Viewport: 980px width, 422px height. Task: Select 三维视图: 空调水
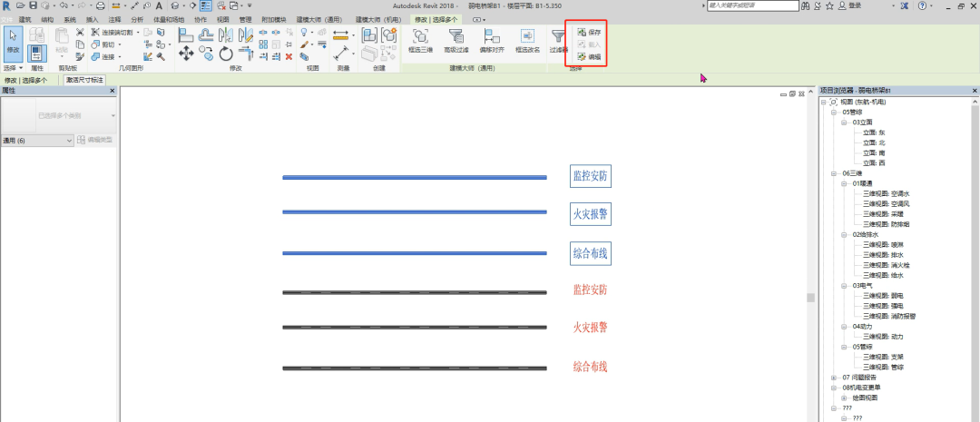[x=887, y=194]
